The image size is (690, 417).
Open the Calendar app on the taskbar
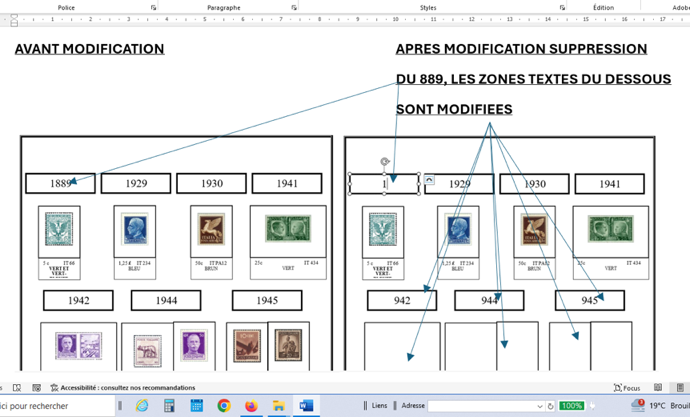click(197, 406)
